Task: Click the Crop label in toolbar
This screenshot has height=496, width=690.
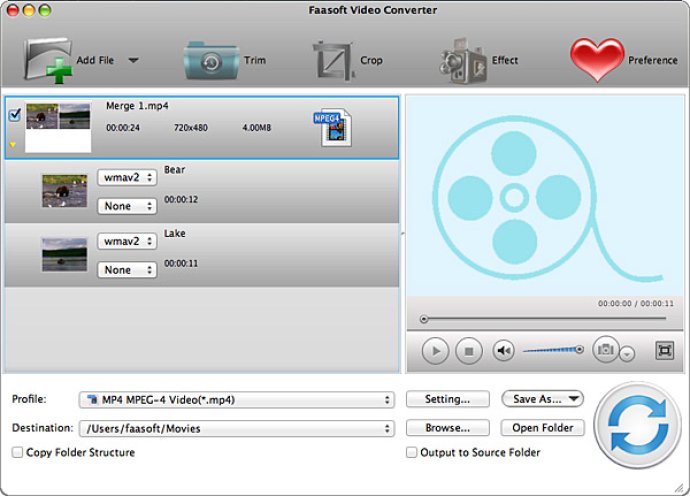Action: point(371,60)
